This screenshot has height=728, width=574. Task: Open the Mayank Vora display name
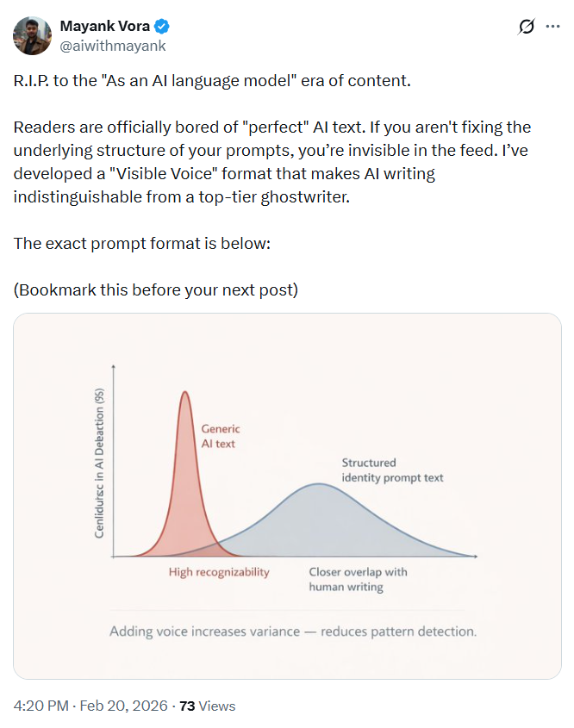102,27
